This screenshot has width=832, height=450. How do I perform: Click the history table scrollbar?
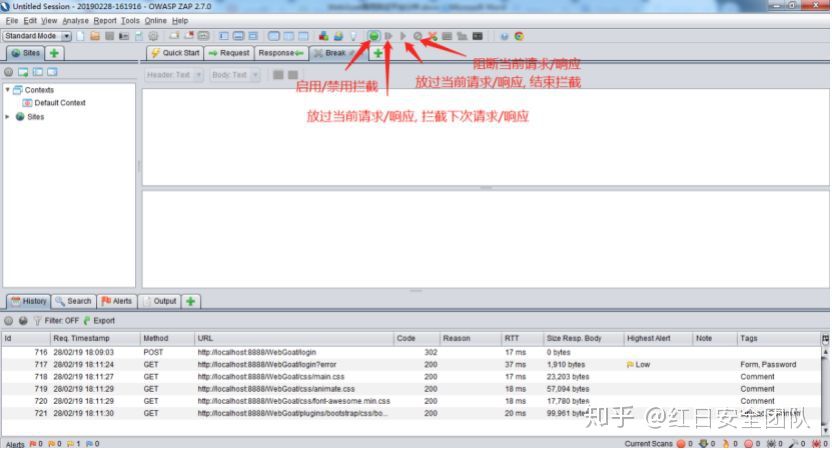click(x=825, y=390)
